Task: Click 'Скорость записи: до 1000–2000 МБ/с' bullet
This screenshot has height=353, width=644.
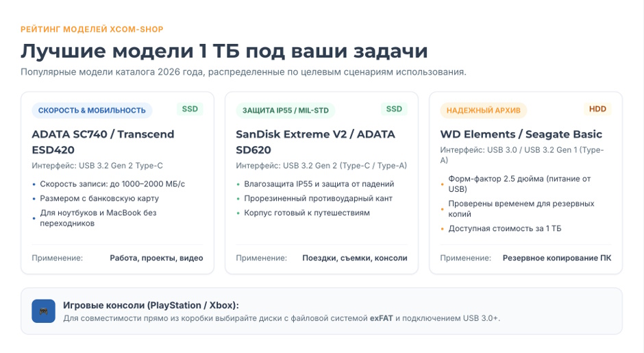Action: coord(112,184)
